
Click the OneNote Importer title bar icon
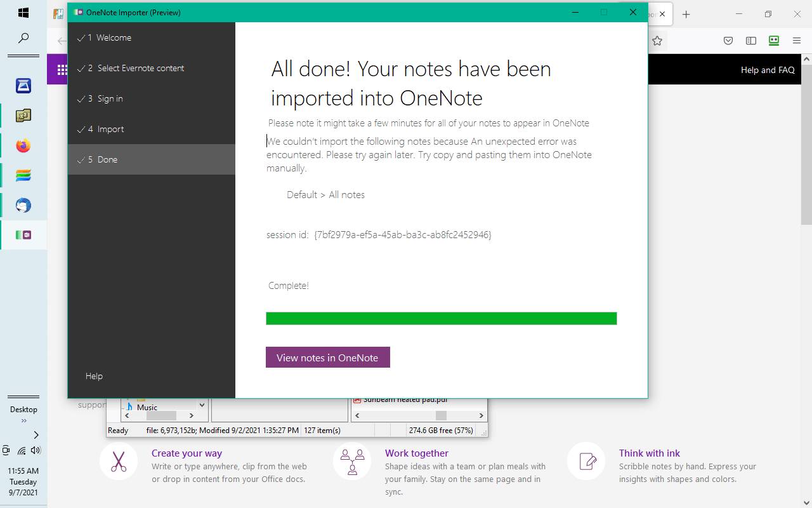[78, 12]
